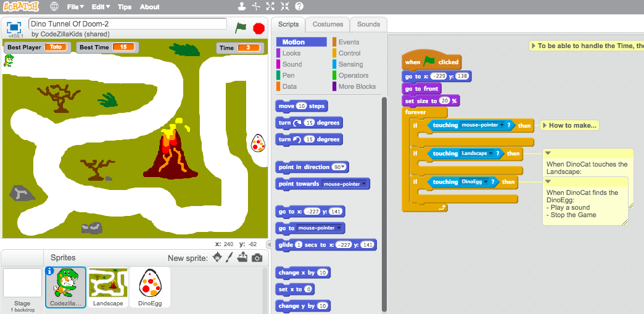Open info for Codezilla sprite
Screen dimensions: 644x314
(50, 271)
